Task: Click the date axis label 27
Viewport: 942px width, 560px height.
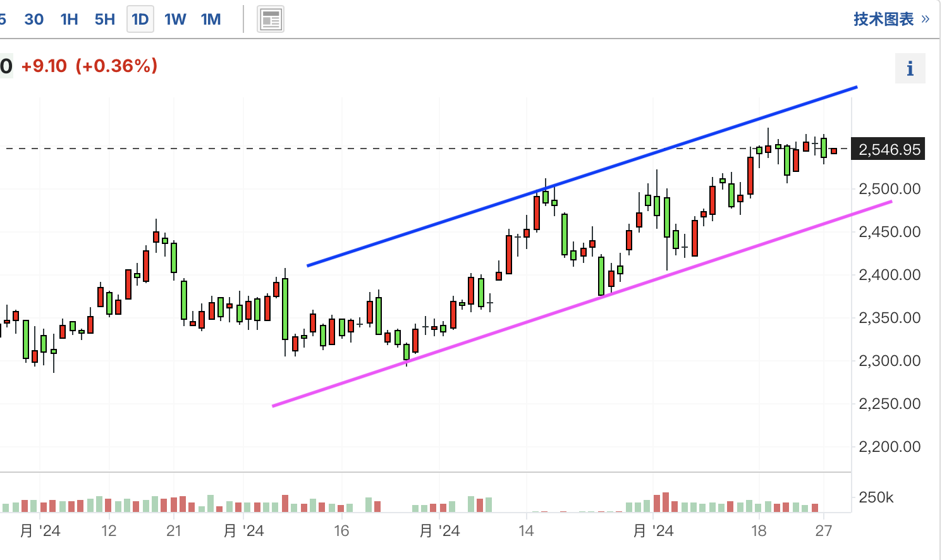Action: point(823,531)
